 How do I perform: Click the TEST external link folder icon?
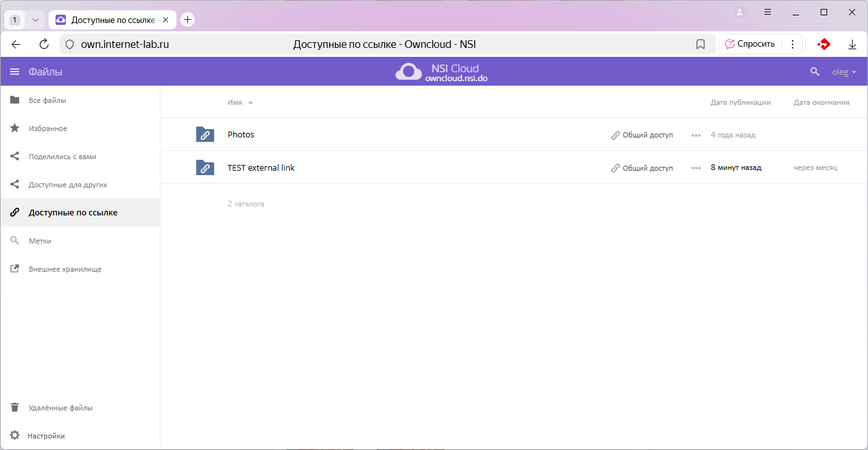pyautogui.click(x=205, y=168)
